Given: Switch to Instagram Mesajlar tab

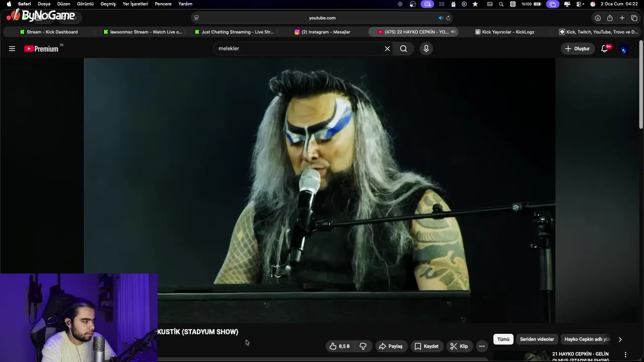Looking at the screenshot, I should (x=322, y=32).
